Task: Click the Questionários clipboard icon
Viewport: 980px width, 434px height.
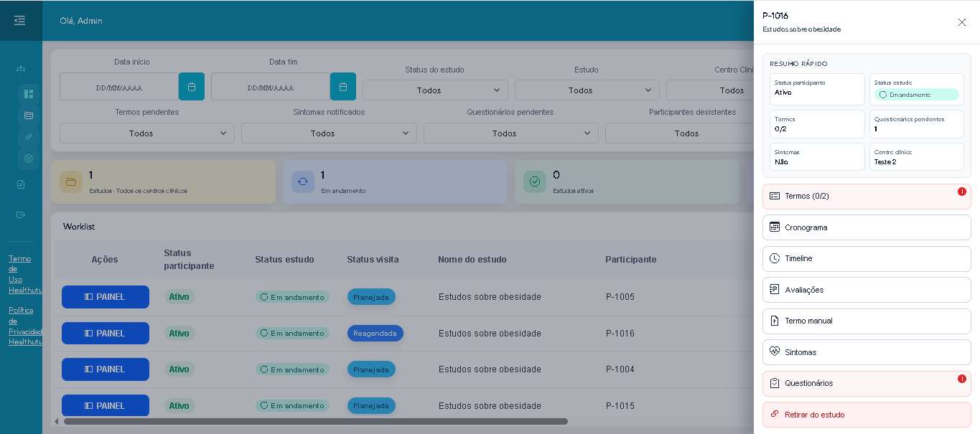Action: [775, 383]
